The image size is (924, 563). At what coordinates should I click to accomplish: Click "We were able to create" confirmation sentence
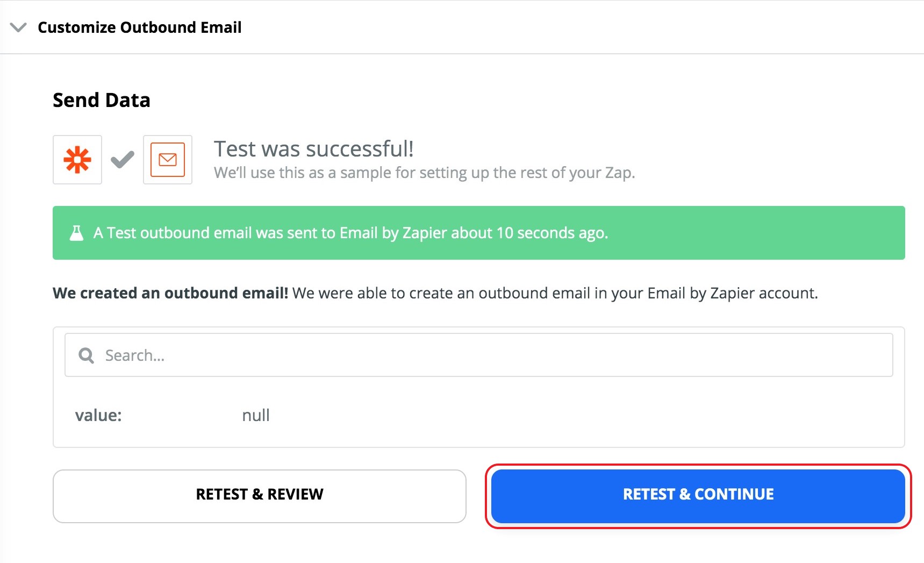point(555,293)
